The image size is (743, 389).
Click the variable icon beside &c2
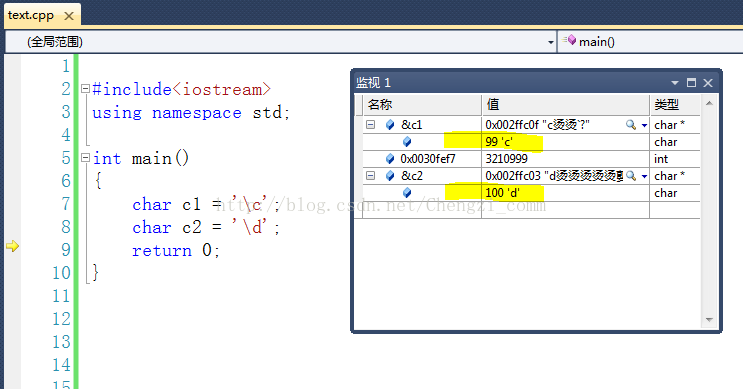(390, 176)
